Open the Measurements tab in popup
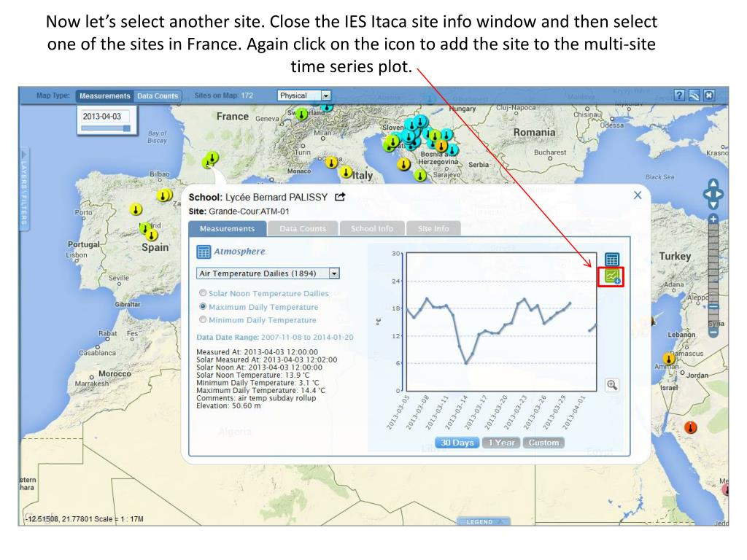Screen dimensions: 747x560 coord(228,228)
